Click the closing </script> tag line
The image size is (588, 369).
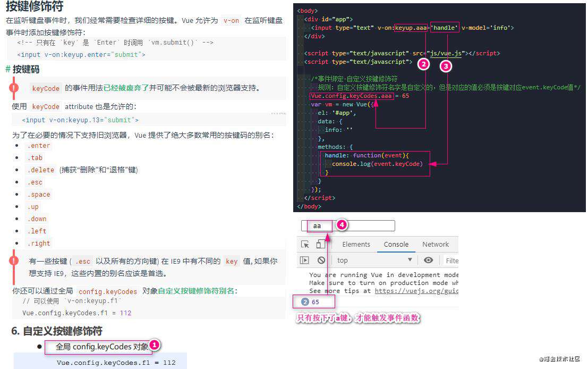coord(320,198)
